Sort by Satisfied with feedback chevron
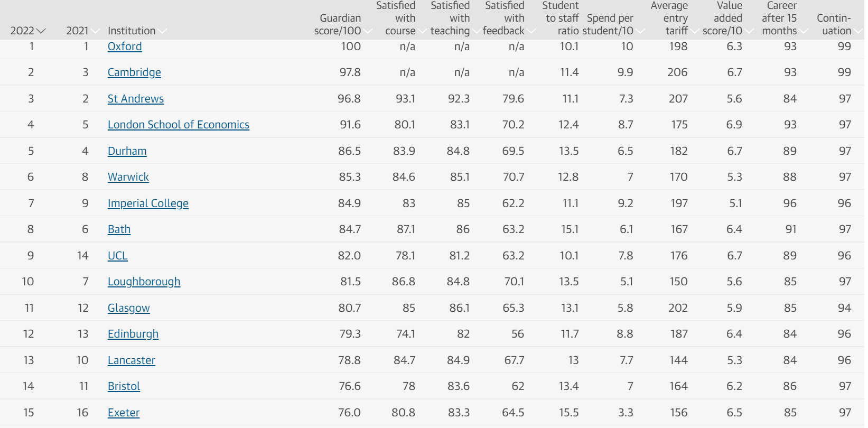 click(531, 31)
